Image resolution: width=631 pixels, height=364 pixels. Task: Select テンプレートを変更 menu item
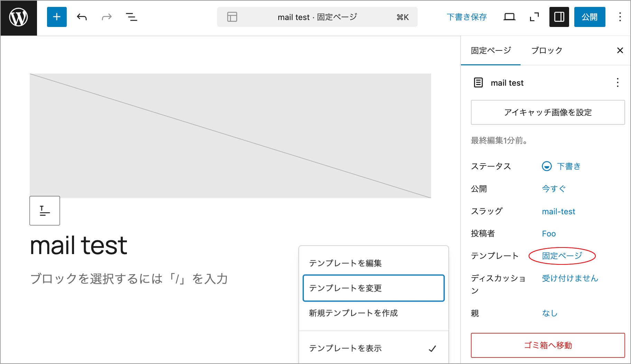pos(373,288)
